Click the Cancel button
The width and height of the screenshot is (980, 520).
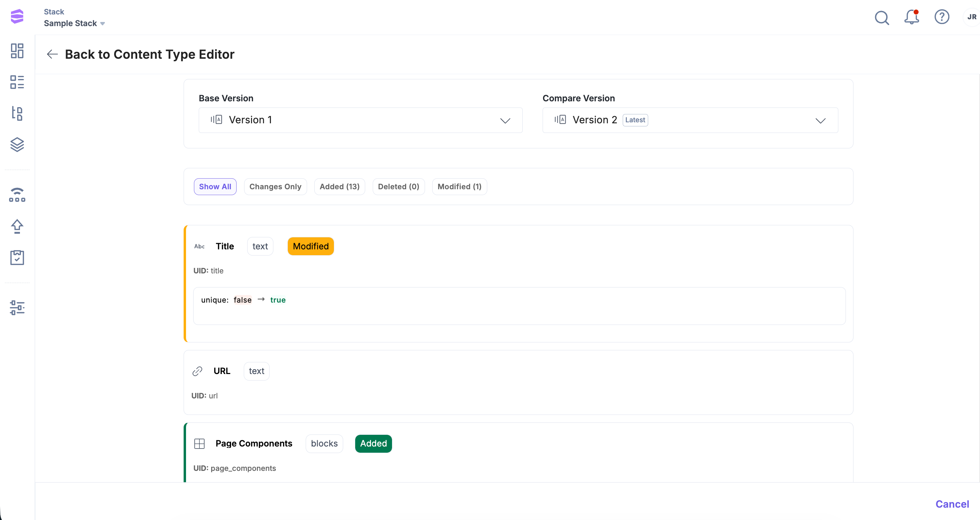click(952, 504)
